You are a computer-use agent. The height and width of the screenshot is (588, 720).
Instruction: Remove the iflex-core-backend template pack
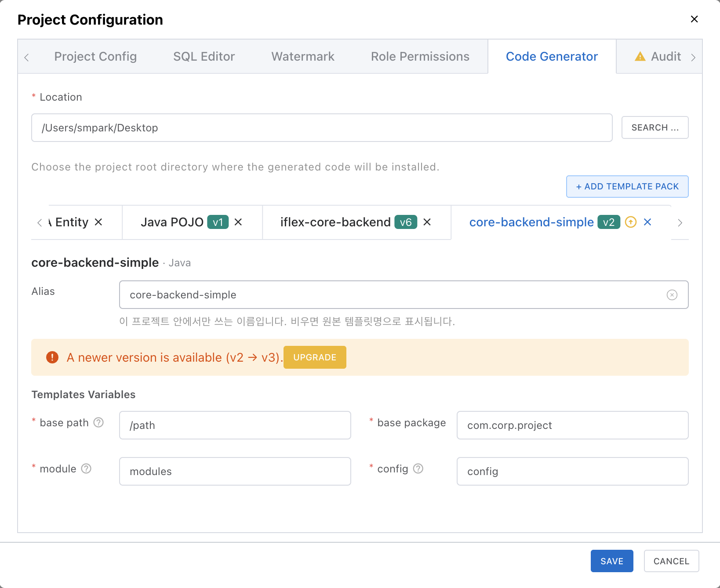[427, 222]
